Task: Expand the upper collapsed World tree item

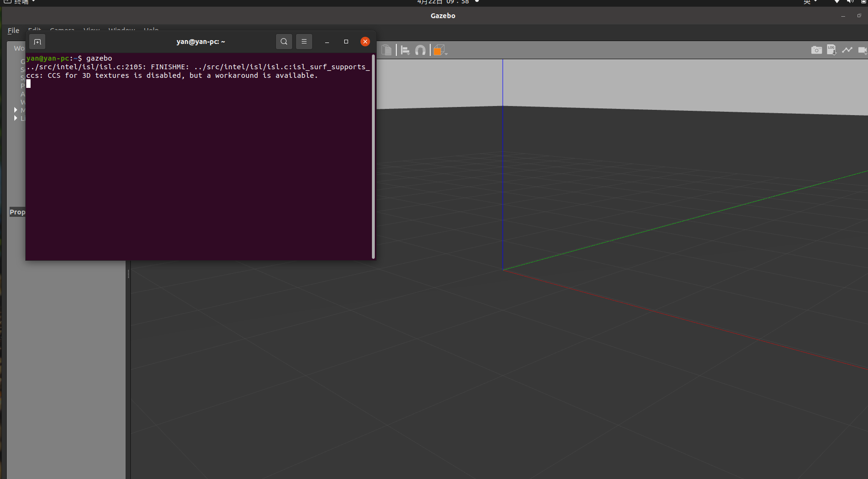Action: (x=16, y=110)
